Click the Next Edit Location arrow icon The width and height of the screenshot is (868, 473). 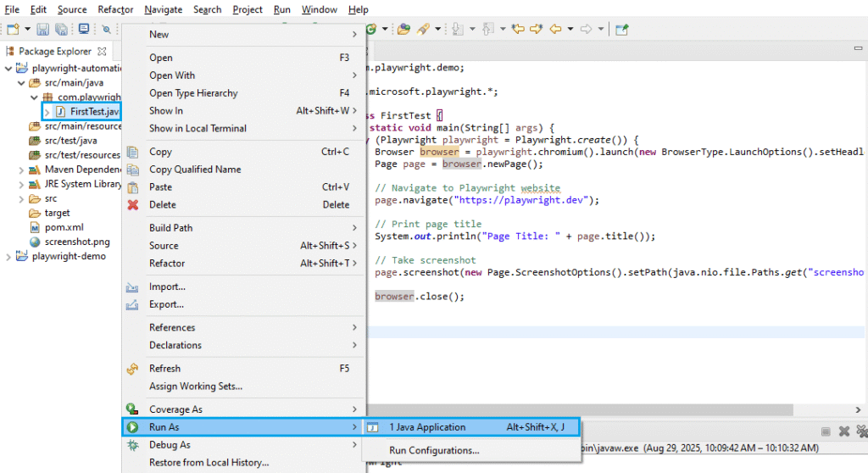537,29
